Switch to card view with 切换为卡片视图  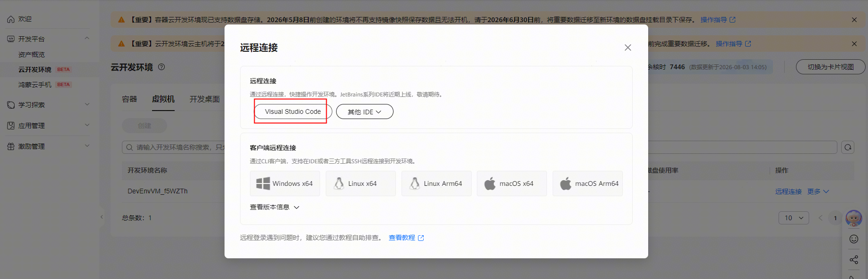[x=831, y=67]
